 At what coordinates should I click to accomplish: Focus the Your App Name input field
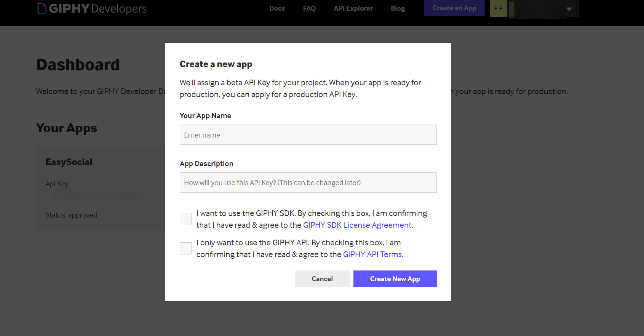point(308,135)
